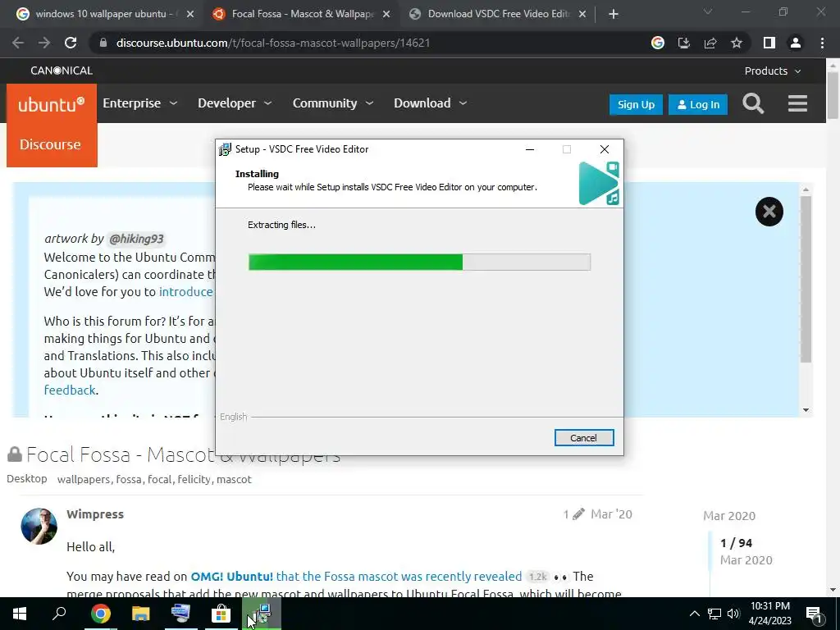Expand the Developer menu

point(235,103)
